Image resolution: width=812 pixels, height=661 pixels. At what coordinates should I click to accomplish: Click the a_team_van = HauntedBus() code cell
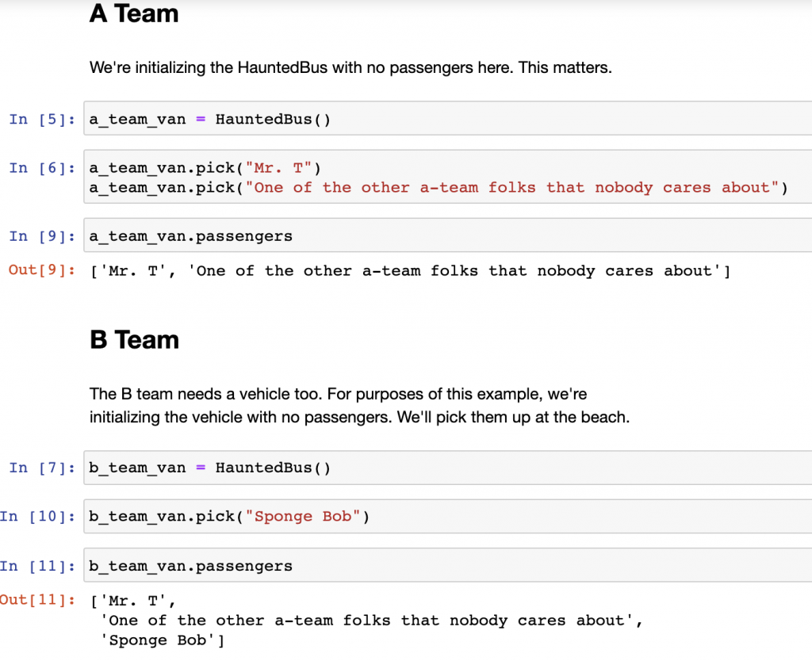(447, 119)
